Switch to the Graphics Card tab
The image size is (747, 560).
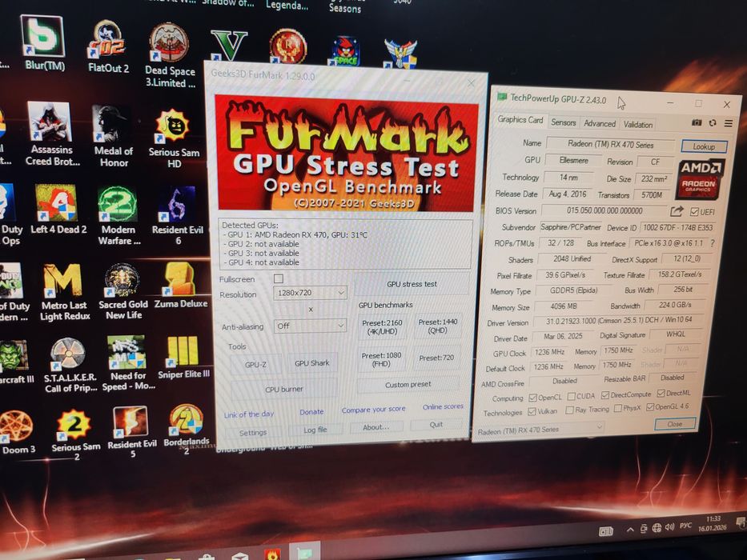[x=520, y=120]
